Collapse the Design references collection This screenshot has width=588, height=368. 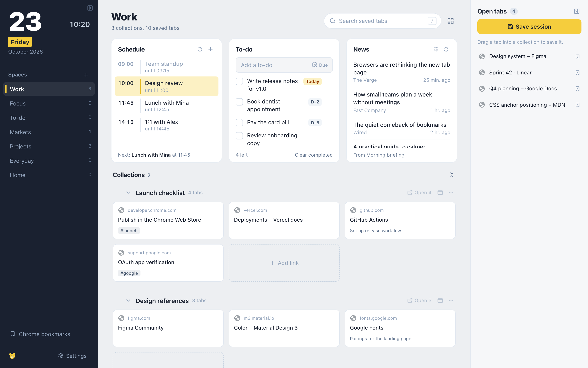[x=128, y=301]
